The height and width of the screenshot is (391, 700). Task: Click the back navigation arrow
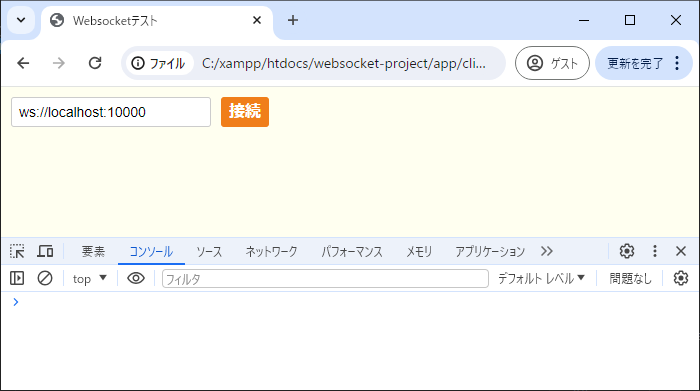click(23, 63)
